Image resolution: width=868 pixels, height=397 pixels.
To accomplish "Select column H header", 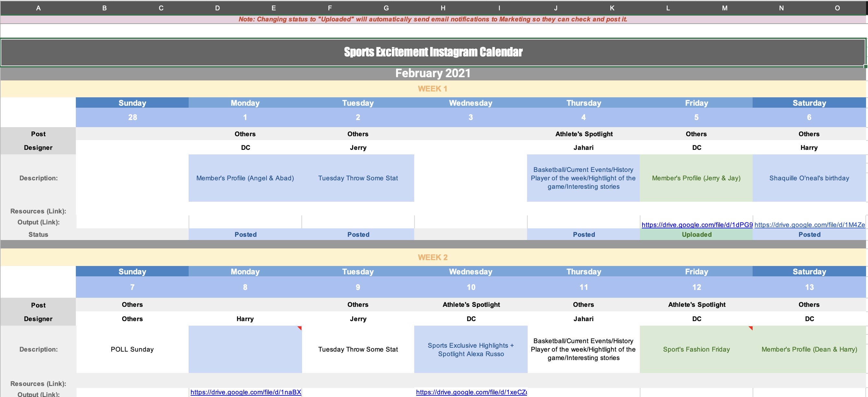I will point(443,8).
